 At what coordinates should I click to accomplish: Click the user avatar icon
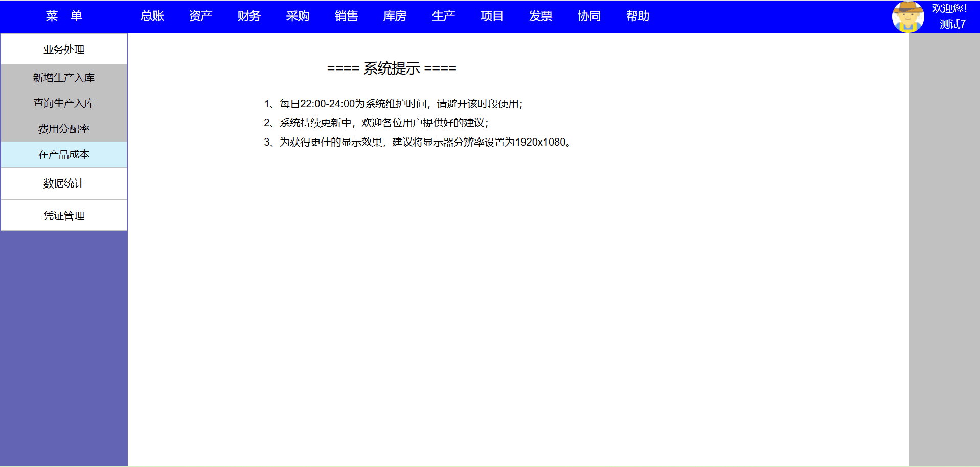(x=908, y=16)
